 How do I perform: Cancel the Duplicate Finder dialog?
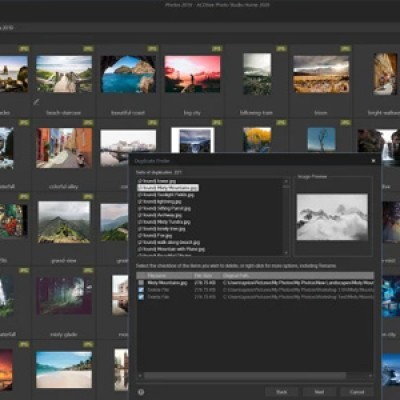point(357,392)
